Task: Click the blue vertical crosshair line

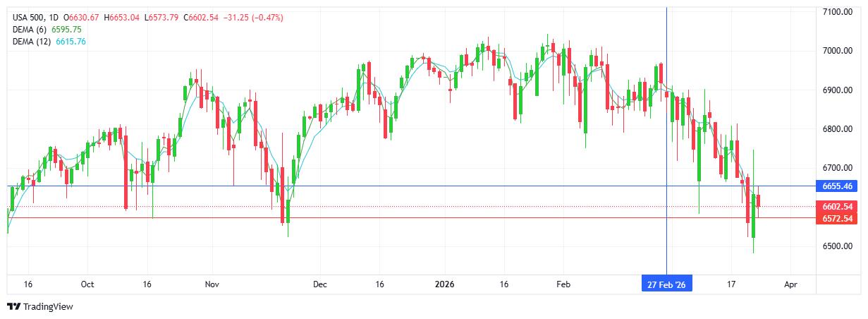Action: [x=666, y=141]
